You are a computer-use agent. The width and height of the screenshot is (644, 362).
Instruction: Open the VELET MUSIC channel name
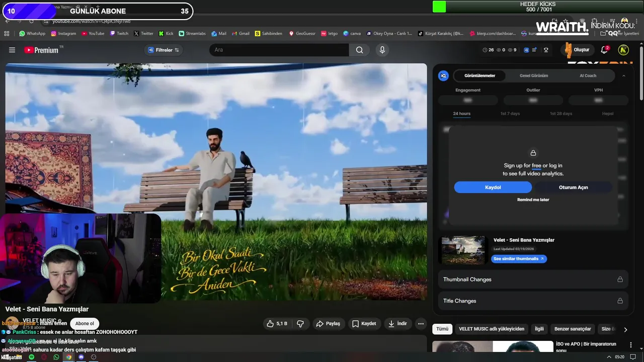tap(39, 321)
